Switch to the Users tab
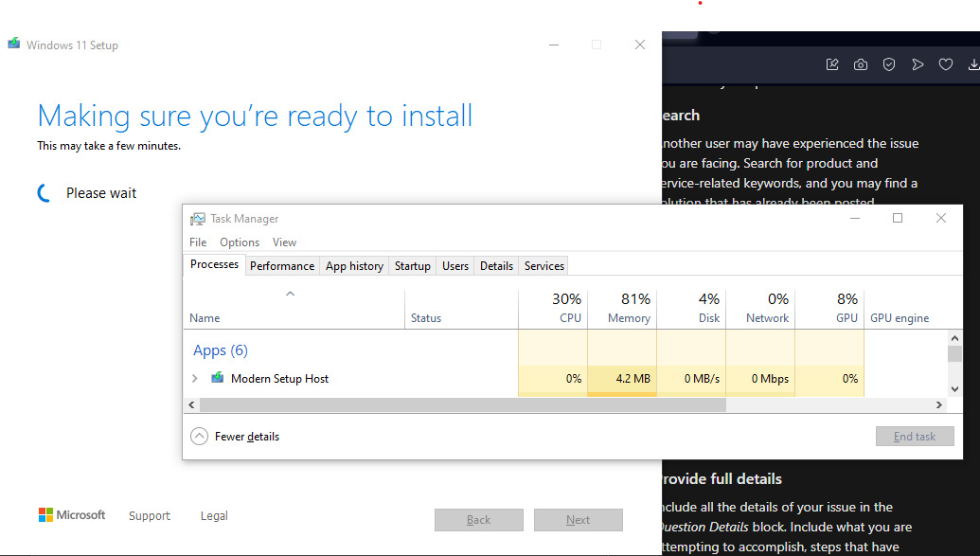The height and width of the screenshot is (556, 980). click(455, 266)
